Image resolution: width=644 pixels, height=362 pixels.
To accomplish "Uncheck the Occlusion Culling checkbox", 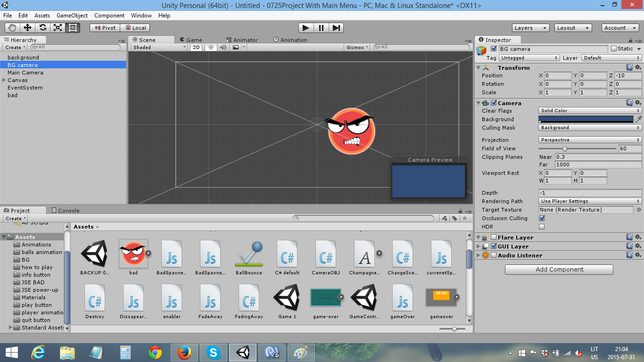I will [x=541, y=218].
